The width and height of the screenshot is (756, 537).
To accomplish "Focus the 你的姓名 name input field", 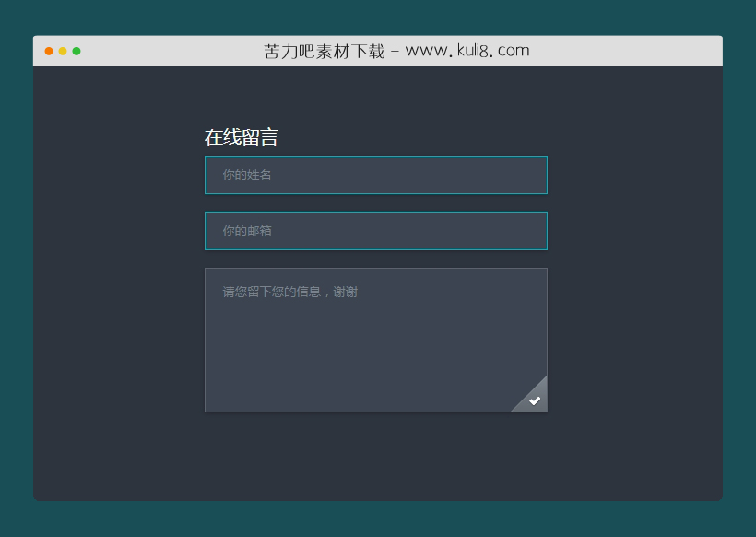I will tap(375, 174).
